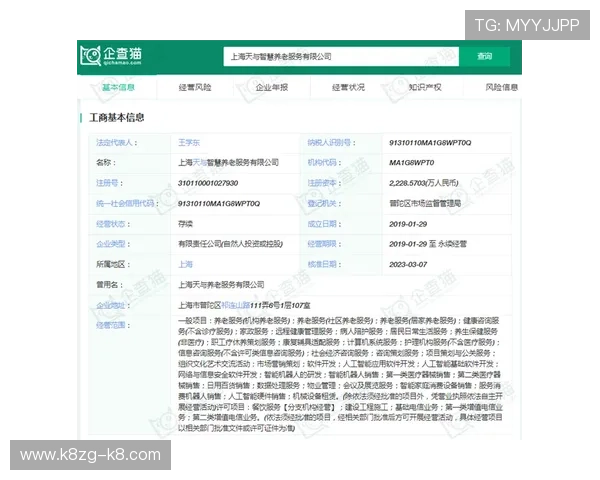Open the 风险信息 tab
This screenshot has height=480, width=600.
pyautogui.click(x=502, y=87)
